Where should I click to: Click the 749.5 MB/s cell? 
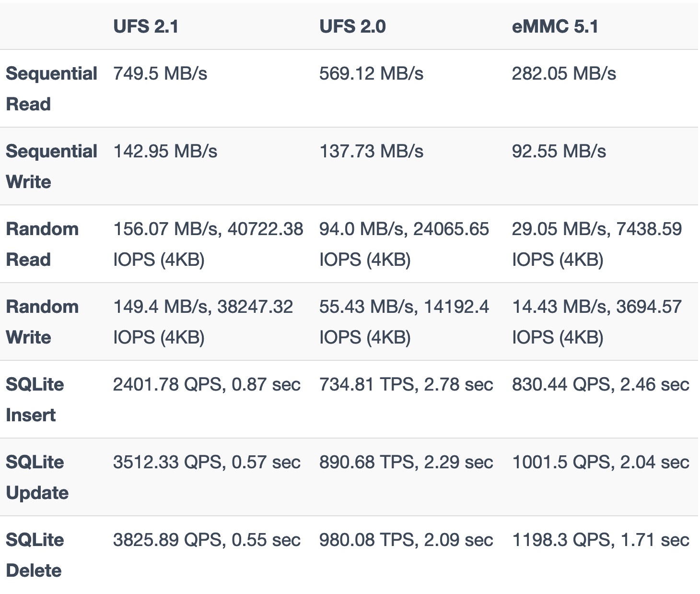pyautogui.click(x=160, y=74)
